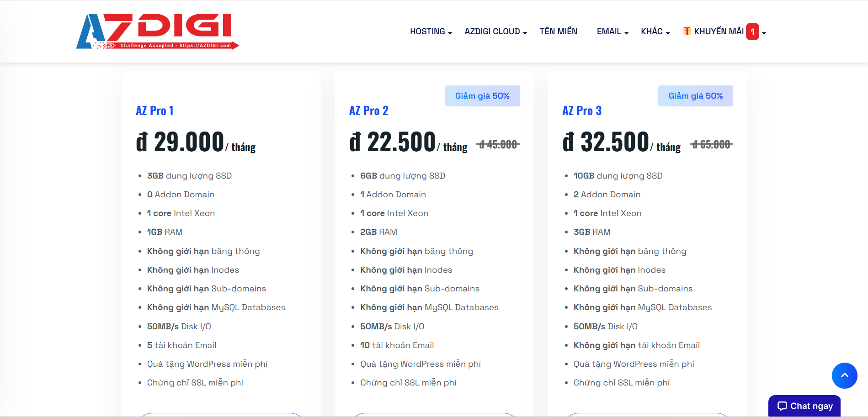Click the AZ Pro 3 crossed-out 65.000 price
The width and height of the screenshot is (868, 417).
click(x=711, y=145)
